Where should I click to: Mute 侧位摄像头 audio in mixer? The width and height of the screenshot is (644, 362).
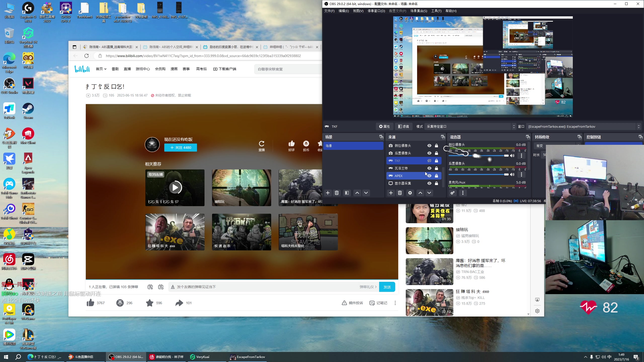(x=512, y=156)
